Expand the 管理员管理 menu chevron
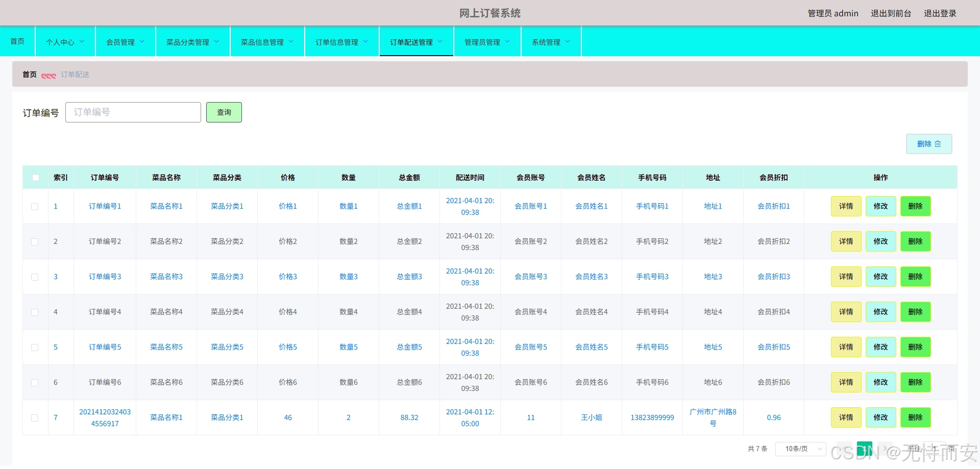 point(507,42)
